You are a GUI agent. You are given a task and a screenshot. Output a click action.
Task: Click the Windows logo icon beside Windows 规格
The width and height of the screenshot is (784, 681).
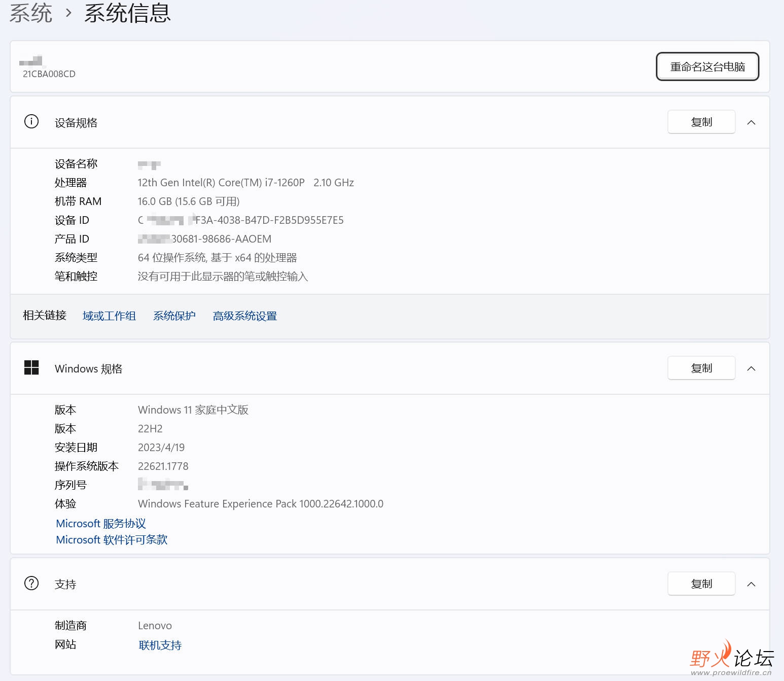point(31,367)
